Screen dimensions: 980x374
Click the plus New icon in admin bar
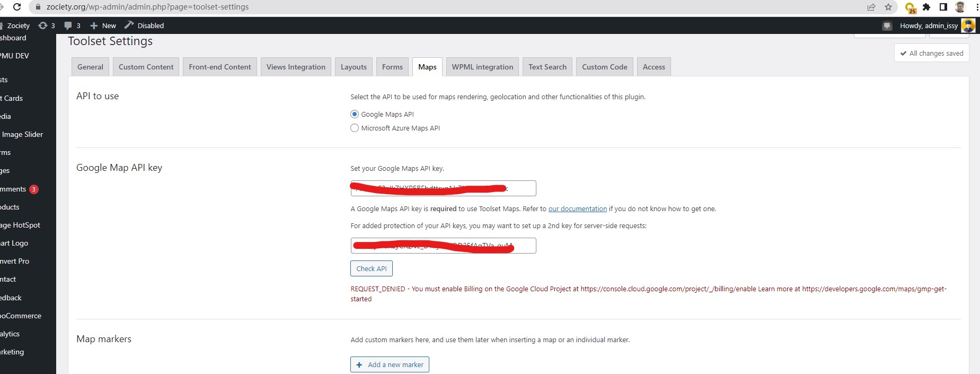pos(103,25)
